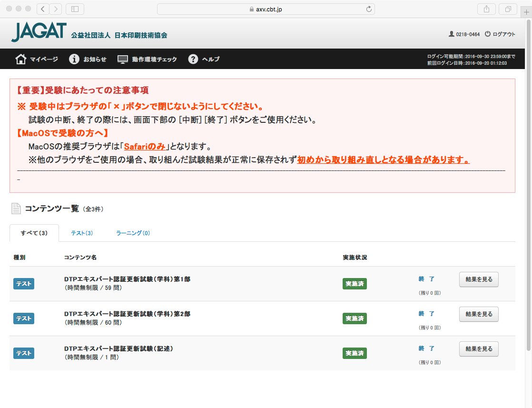532x408 pixels.
Task: Click the 公益社団法人 日本印刷技術協会 text
Action: (x=119, y=35)
